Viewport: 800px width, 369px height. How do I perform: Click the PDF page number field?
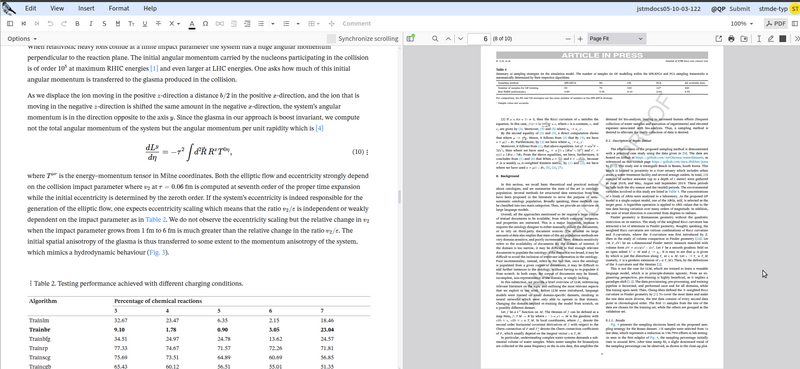tap(479, 39)
